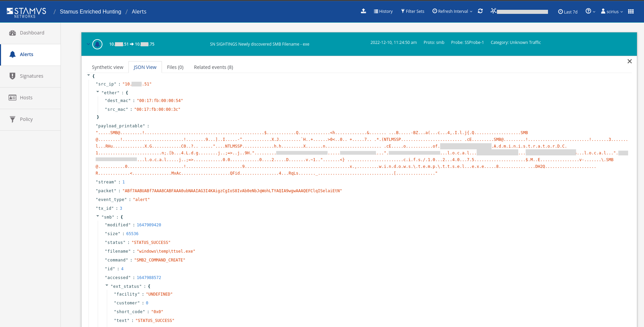
Task: Open the Policy page
Action: (26, 119)
